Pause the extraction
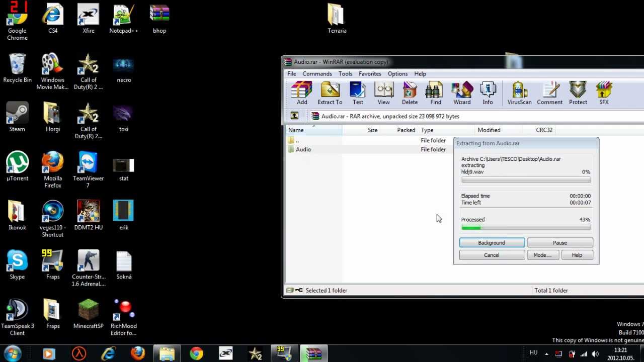 coord(560,243)
